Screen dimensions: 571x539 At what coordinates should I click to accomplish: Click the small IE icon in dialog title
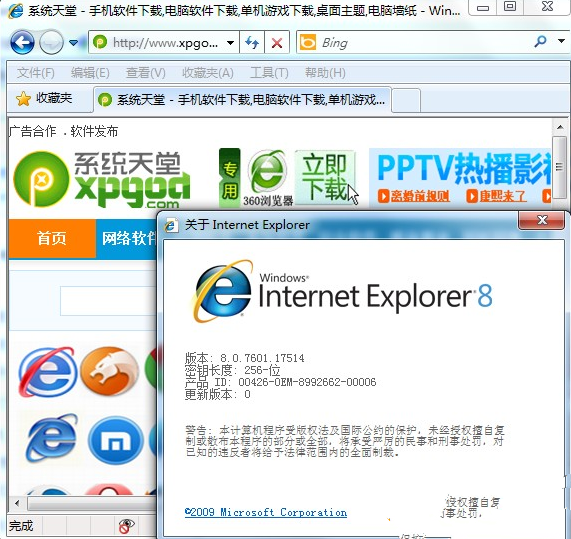point(171,225)
